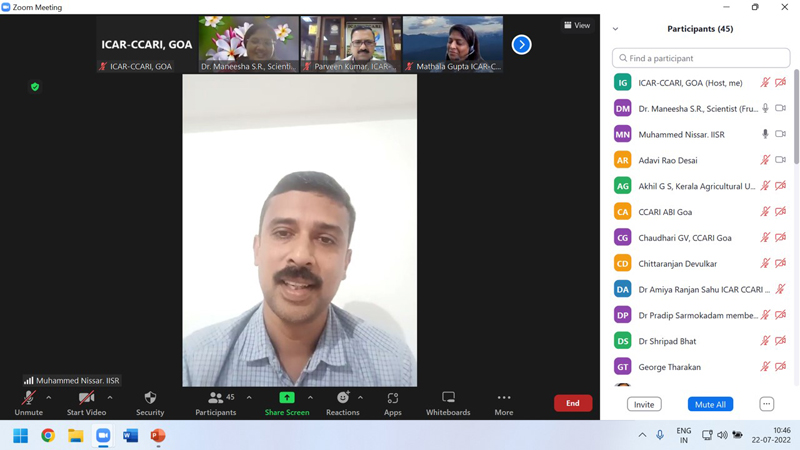Open Google Chrome from taskbar

tap(48, 436)
